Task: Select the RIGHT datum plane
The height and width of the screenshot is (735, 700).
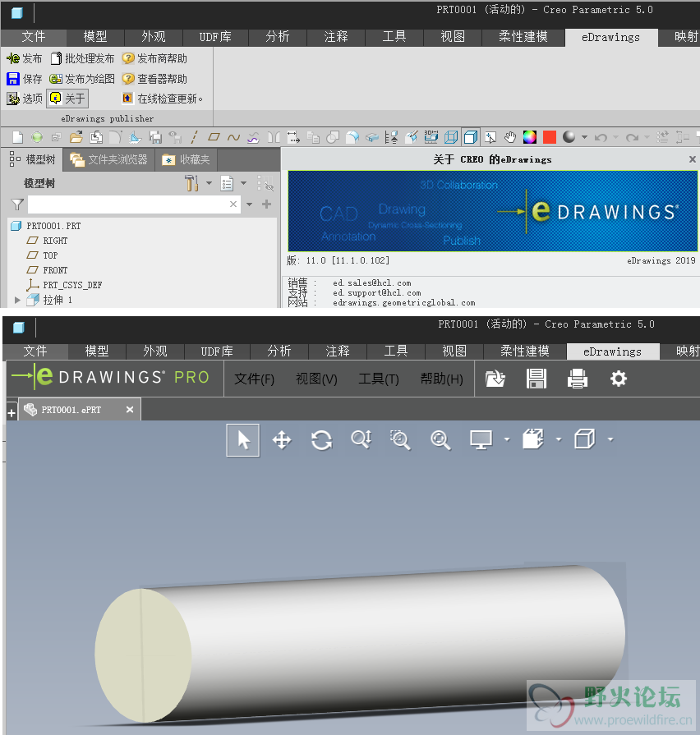Action: tap(48, 241)
